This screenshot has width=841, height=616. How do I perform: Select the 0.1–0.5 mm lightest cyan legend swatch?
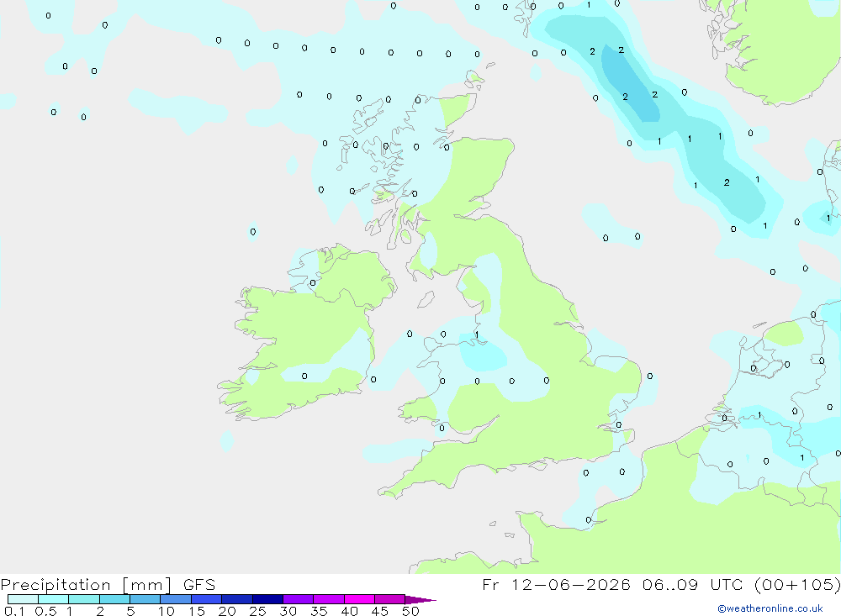tap(23, 599)
